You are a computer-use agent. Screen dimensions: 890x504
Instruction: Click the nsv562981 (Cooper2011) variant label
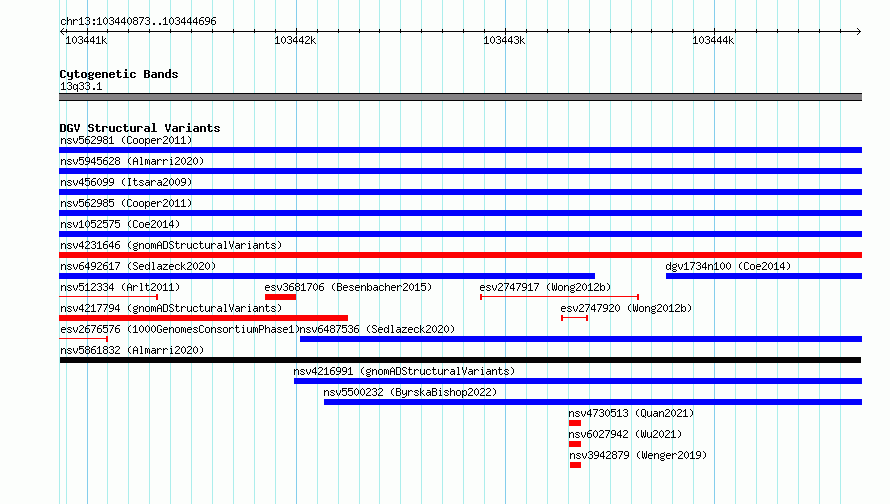pos(126,140)
